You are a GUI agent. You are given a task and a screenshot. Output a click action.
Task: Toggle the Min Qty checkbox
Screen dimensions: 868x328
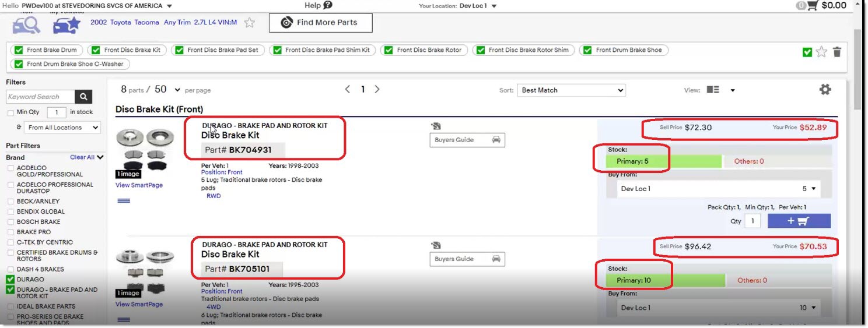click(10, 112)
